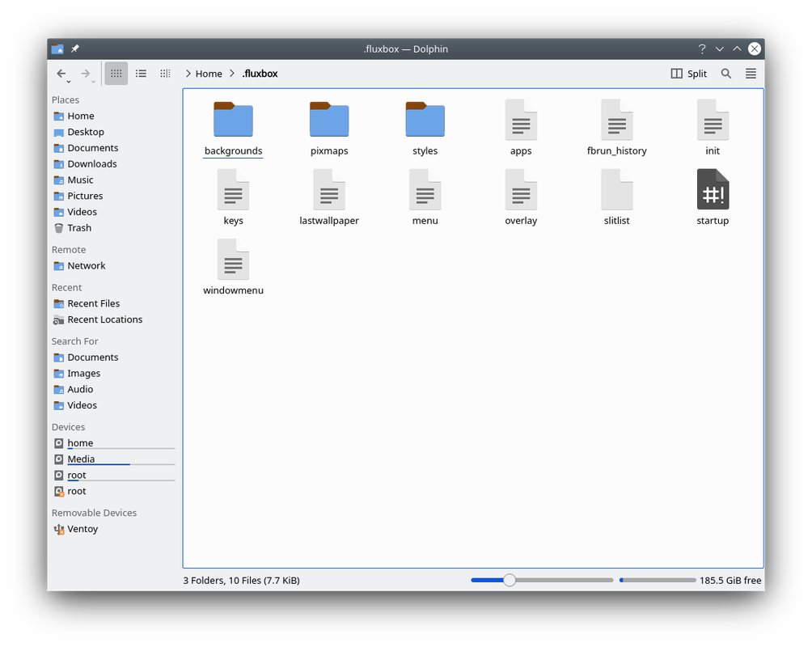Show Recent Files
This screenshot has height=647, width=812.
click(x=114, y=303)
